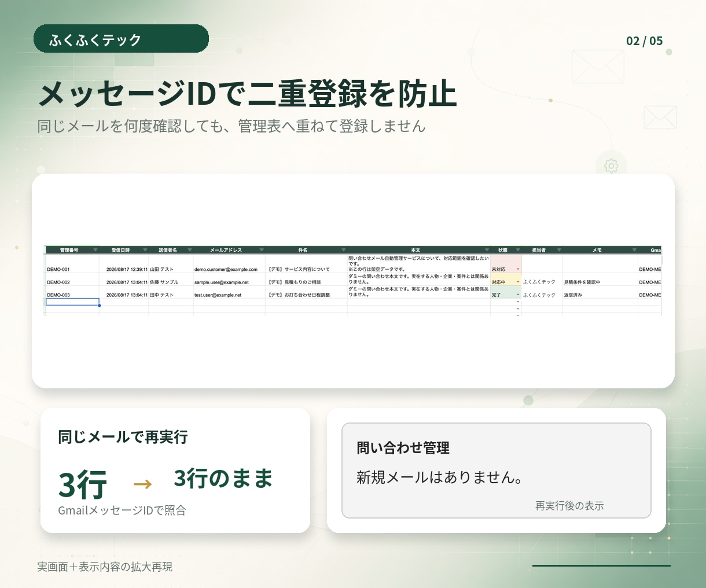Screen dimensions: 706x588
Task: Select test.user@example.net cell
Action: pos(229,292)
